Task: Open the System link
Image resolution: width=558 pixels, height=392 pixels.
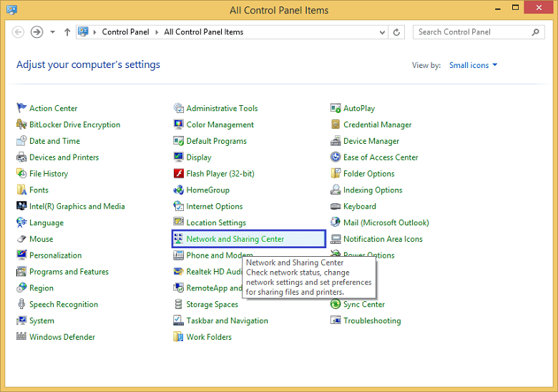Action: (x=41, y=320)
